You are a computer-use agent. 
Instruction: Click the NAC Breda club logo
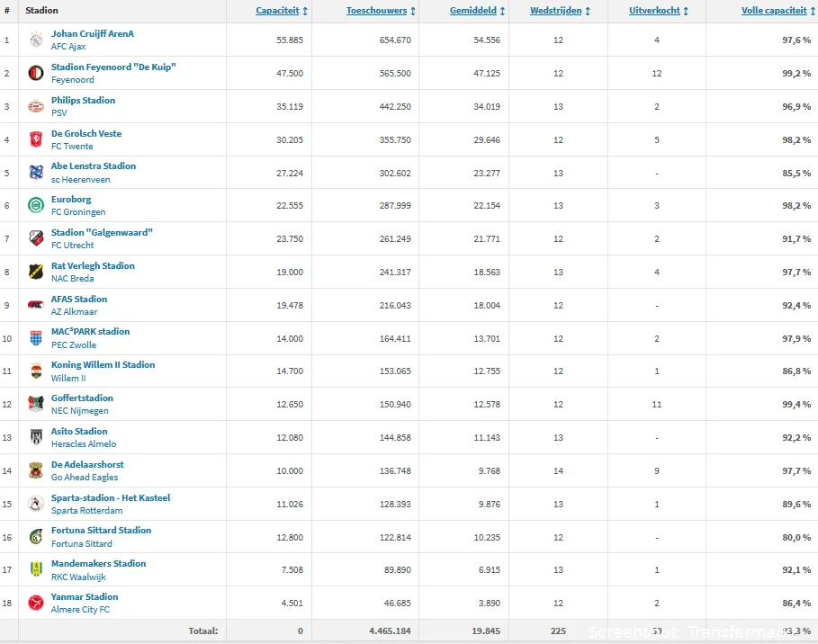click(x=35, y=272)
